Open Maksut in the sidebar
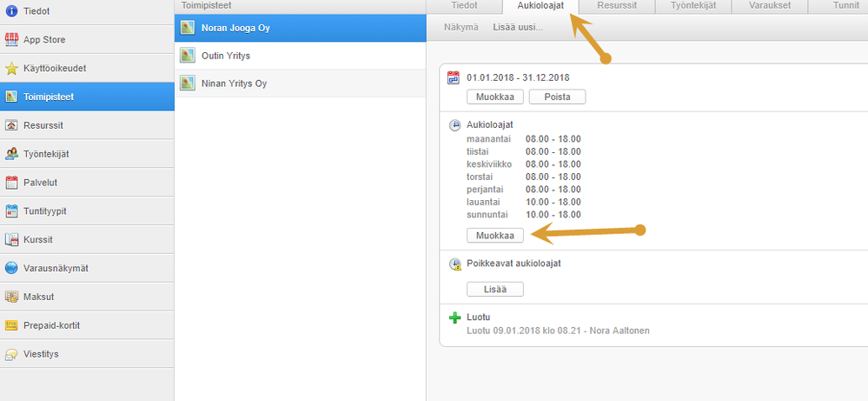 tap(87, 297)
